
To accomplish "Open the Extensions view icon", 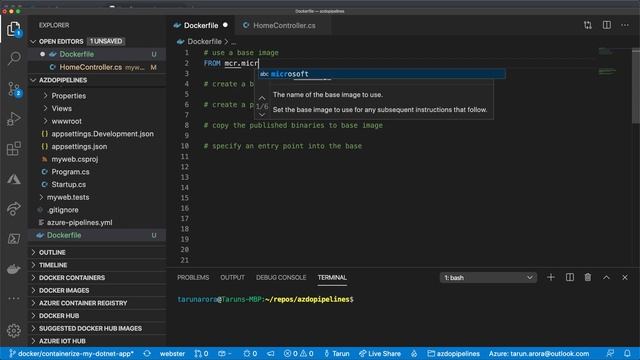I will [x=14, y=149].
